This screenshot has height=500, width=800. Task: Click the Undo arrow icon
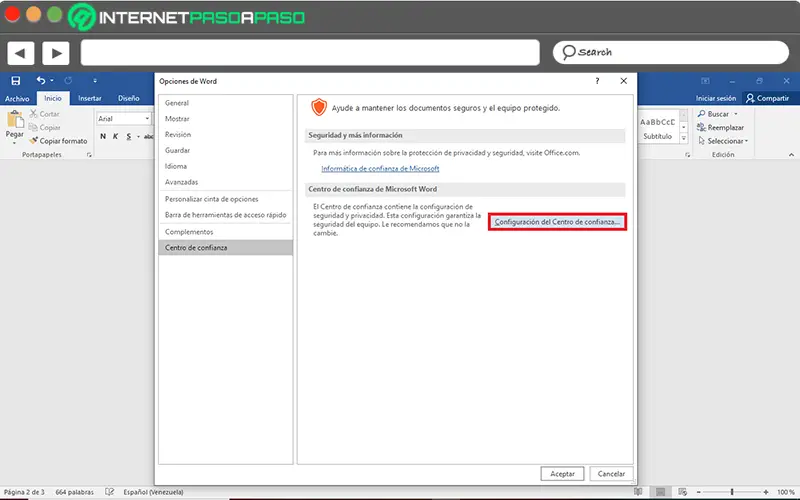[41, 81]
